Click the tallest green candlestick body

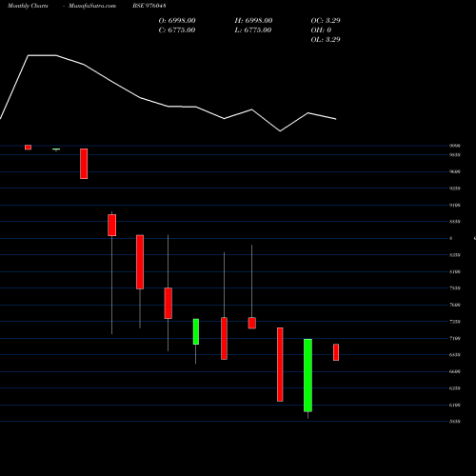[307, 375]
